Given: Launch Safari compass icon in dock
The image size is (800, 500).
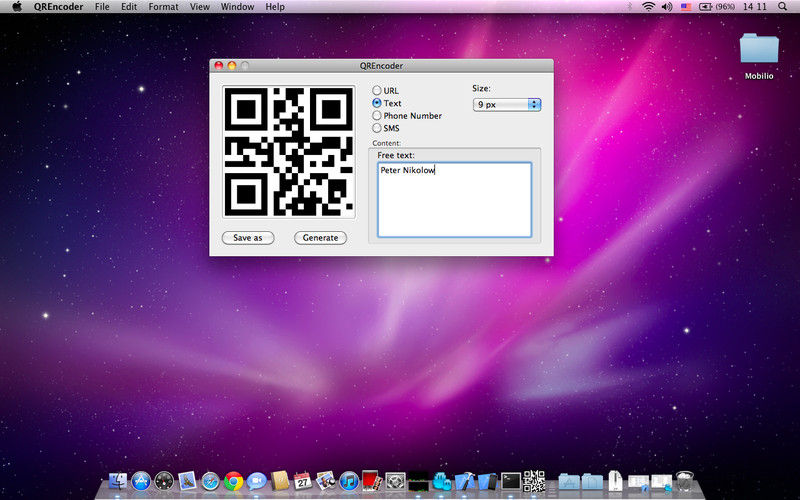Looking at the screenshot, I should click(x=210, y=481).
